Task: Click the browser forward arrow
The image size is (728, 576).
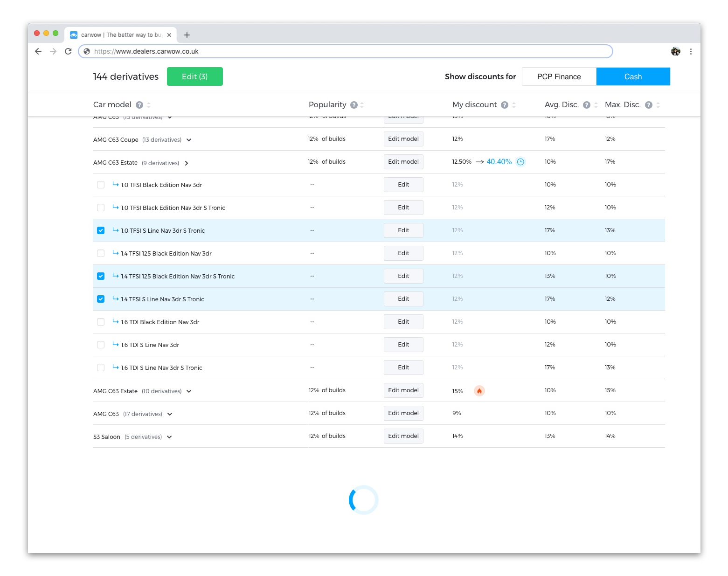Action: click(x=53, y=51)
